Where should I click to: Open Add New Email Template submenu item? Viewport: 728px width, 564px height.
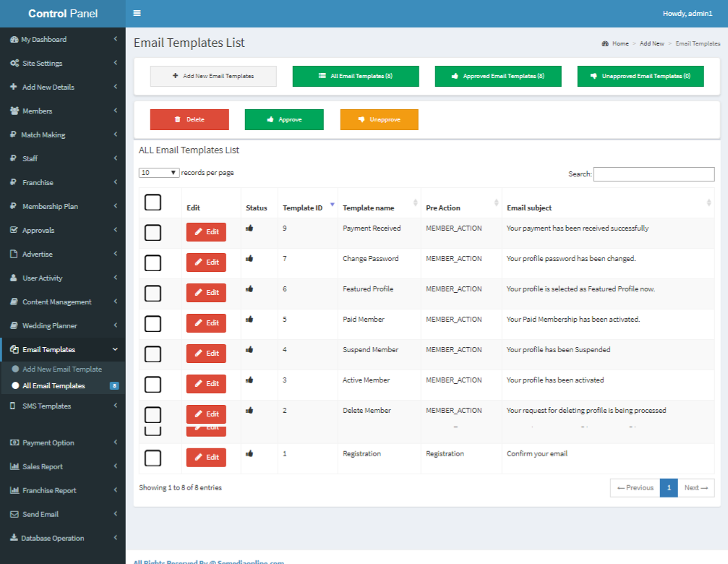tap(62, 369)
